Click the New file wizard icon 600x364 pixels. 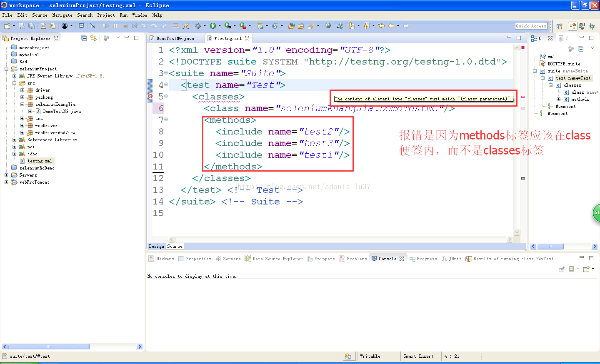(x=7, y=26)
